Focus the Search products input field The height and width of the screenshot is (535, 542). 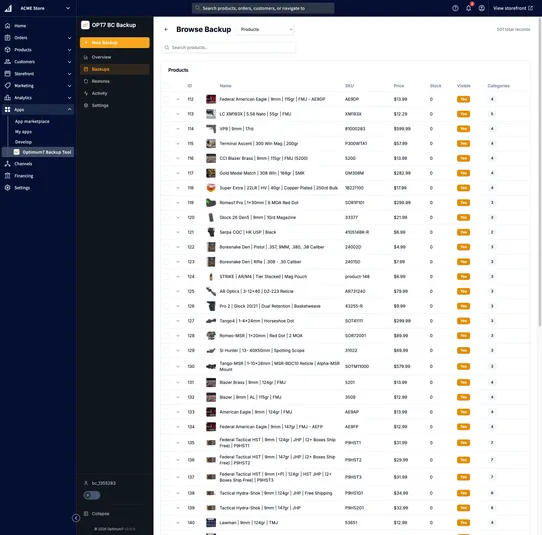click(x=229, y=47)
